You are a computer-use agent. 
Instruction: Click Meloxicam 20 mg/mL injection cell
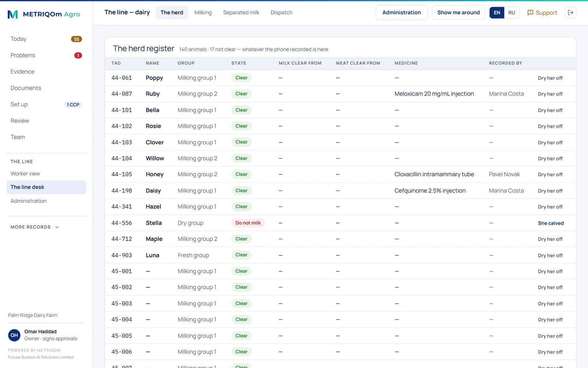tap(434, 94)
